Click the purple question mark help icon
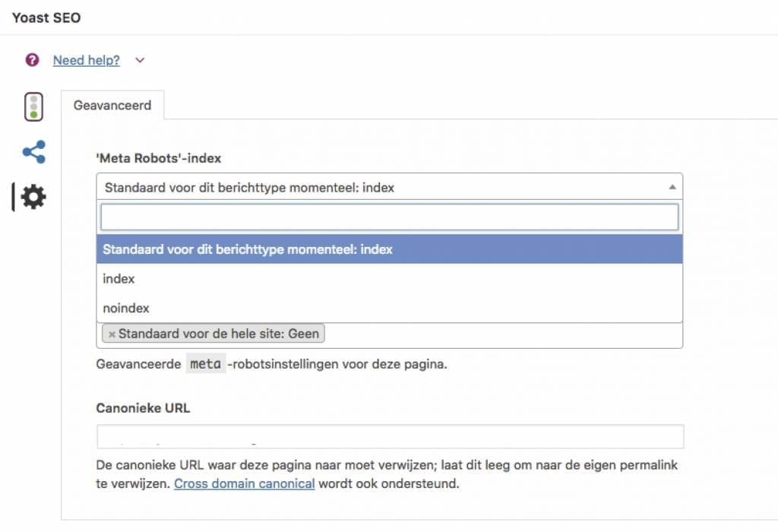Viewport: 778px width, 532px height. (x=32, y=60)
